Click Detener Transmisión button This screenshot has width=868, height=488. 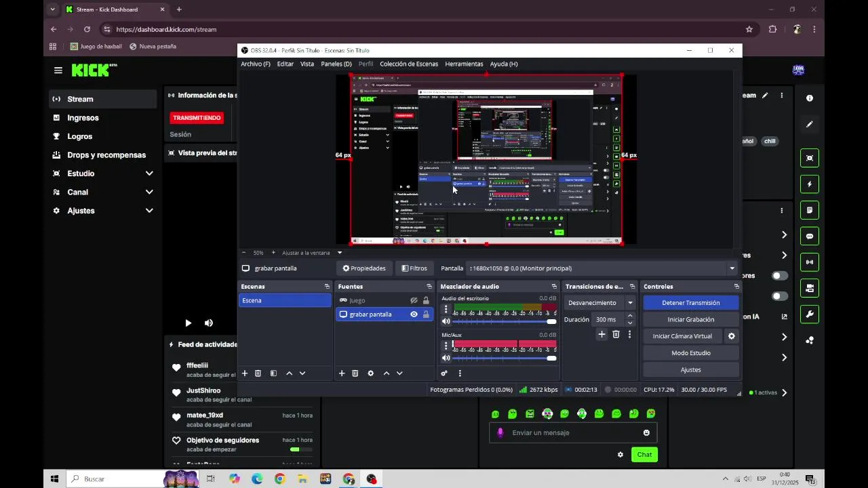pos(691,303)
